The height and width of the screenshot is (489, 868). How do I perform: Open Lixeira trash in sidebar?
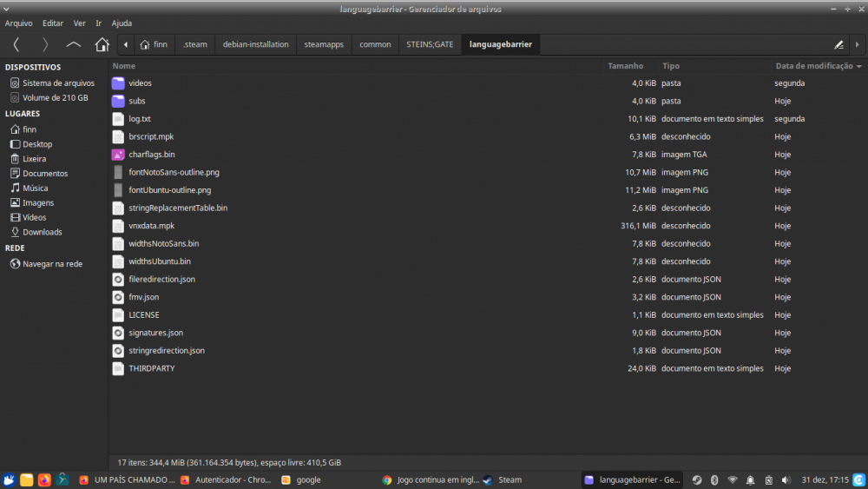pos(29,159)
